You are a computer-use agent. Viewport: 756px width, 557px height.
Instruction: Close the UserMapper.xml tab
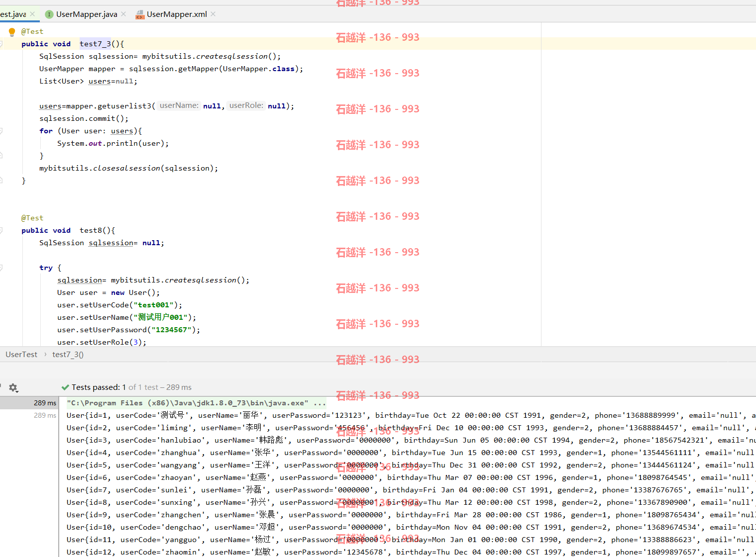(x=213, y=14)
